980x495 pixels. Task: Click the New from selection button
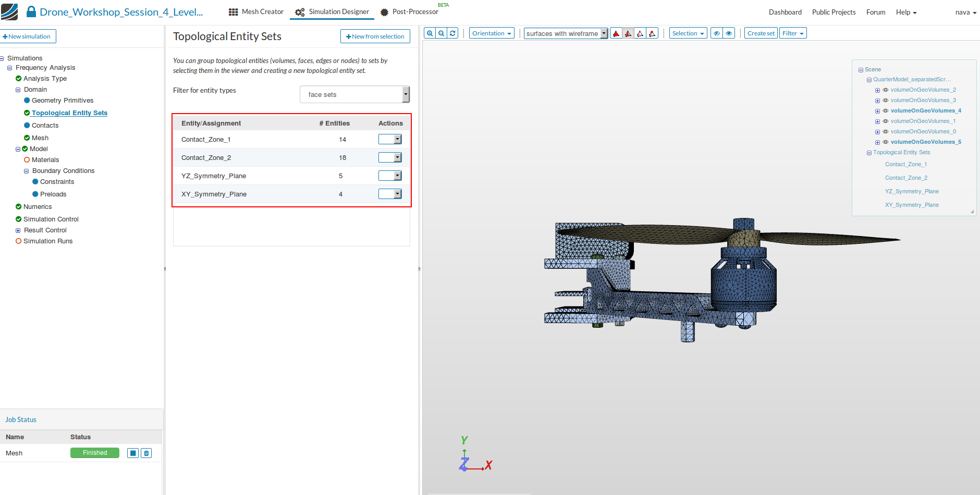(x=375, y=36)
